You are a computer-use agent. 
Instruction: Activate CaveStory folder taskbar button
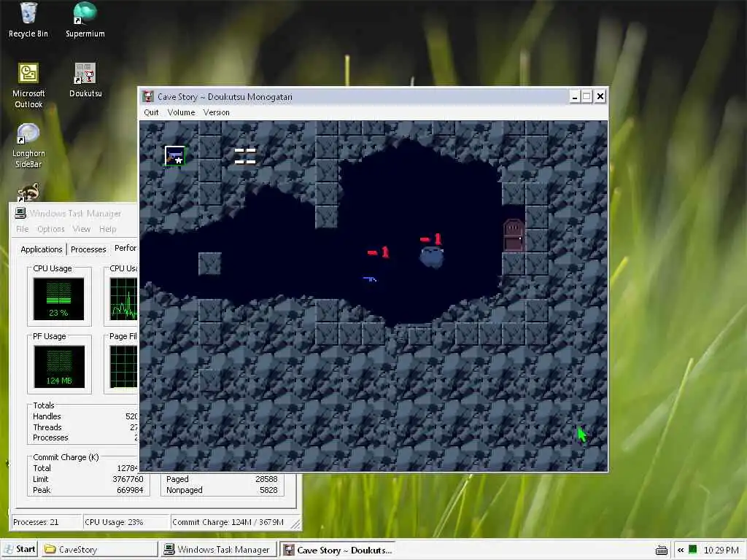pyautogui.click(x=98, y=550)
